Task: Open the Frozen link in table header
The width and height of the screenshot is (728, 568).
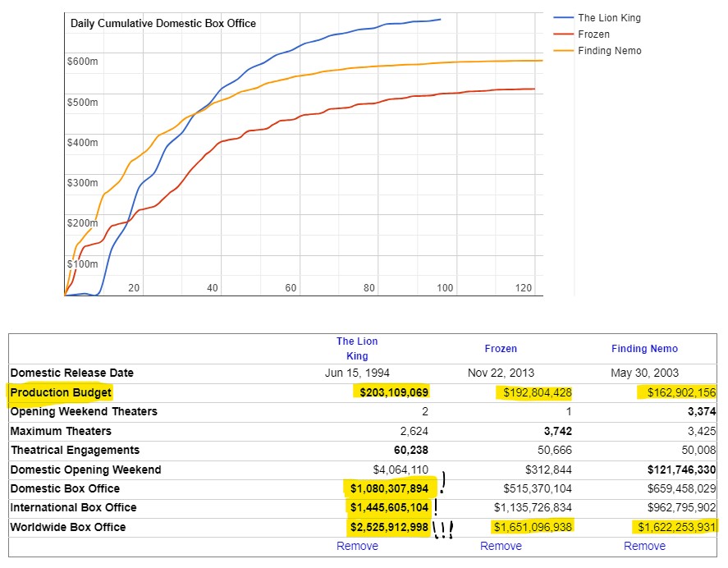Action: [x=501, y=349]
